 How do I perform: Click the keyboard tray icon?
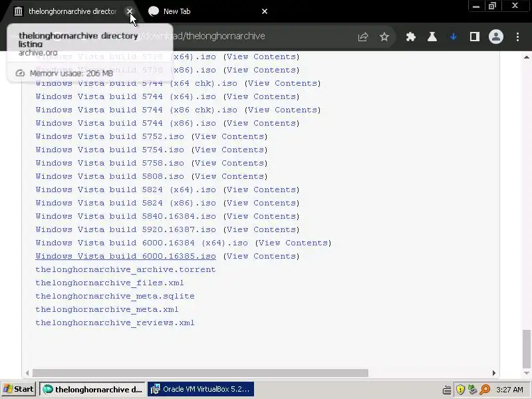pyautogui.click(x=447, y=390)
